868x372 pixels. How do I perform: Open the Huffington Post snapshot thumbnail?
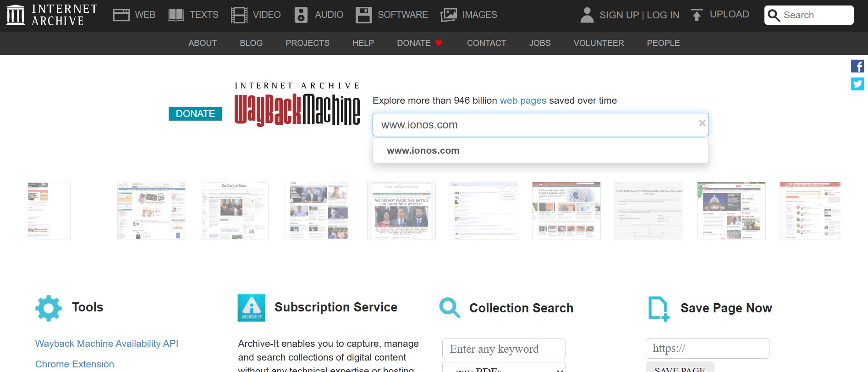401,211
